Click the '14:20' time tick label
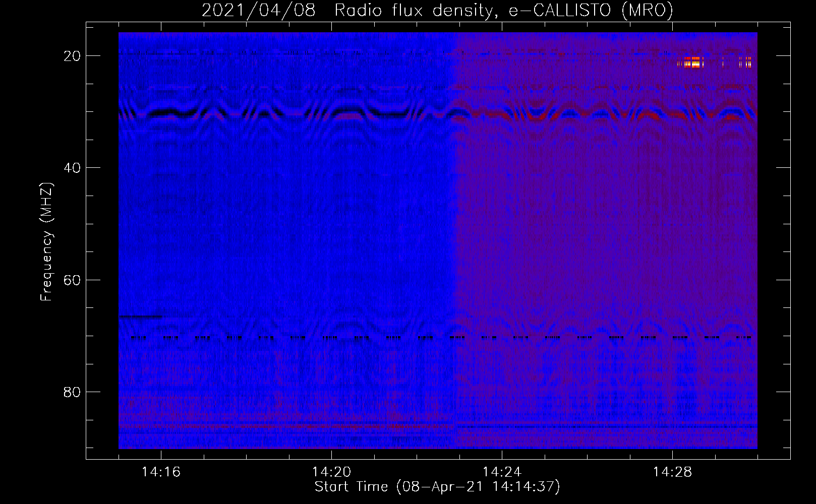Viewport: 816px width, 504px height. pos(331,472)
